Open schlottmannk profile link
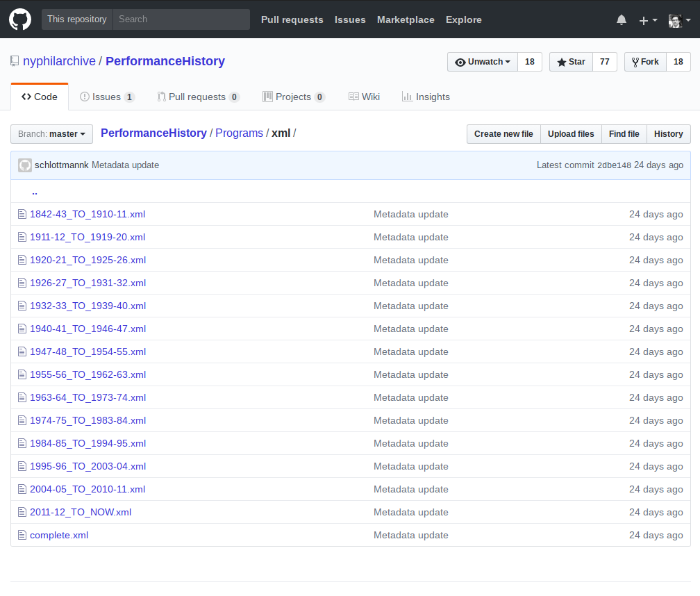 [62, 165]
